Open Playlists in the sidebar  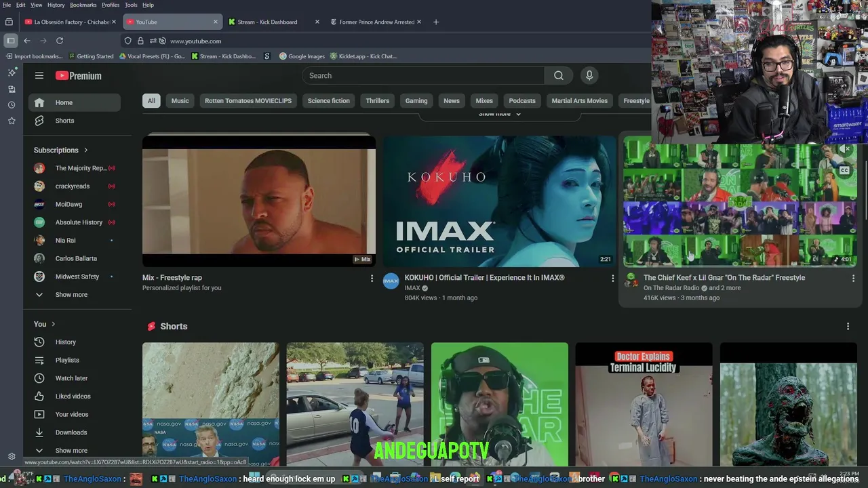tap(75, 360)
